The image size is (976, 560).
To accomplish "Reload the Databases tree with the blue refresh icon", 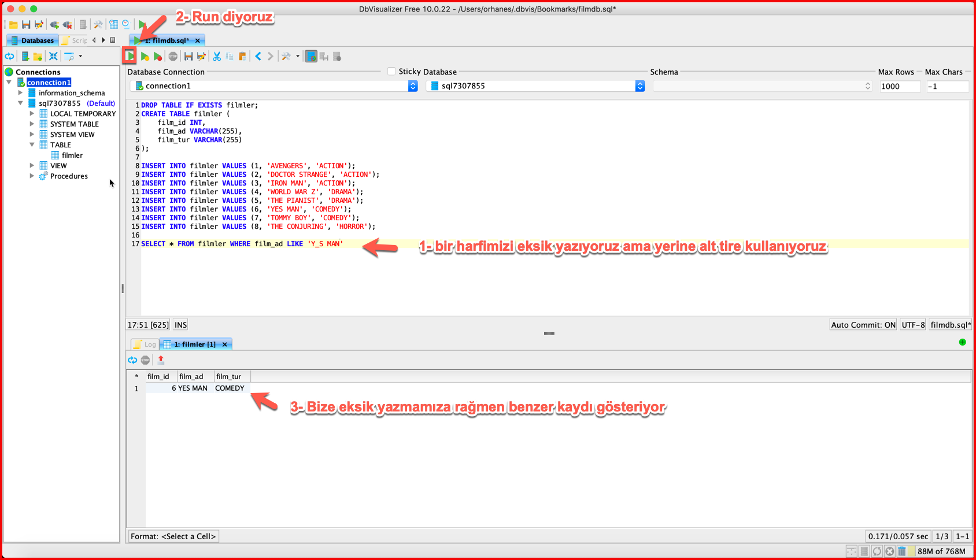I will 10,56.
